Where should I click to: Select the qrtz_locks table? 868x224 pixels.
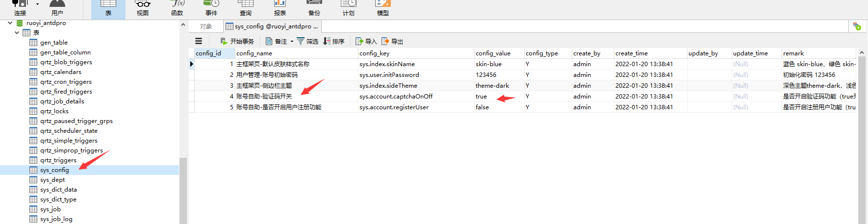pyautogui.click(x=54, y=111)
